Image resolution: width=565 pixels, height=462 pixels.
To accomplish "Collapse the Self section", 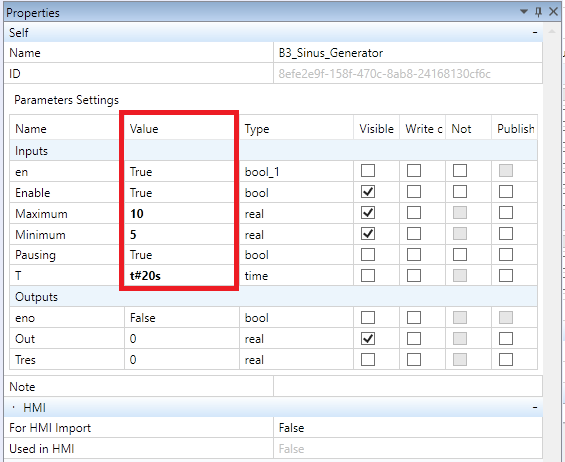I will (x=535, y=33).
